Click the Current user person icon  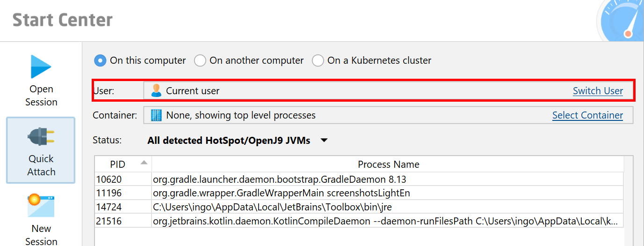tap(156, 91)
